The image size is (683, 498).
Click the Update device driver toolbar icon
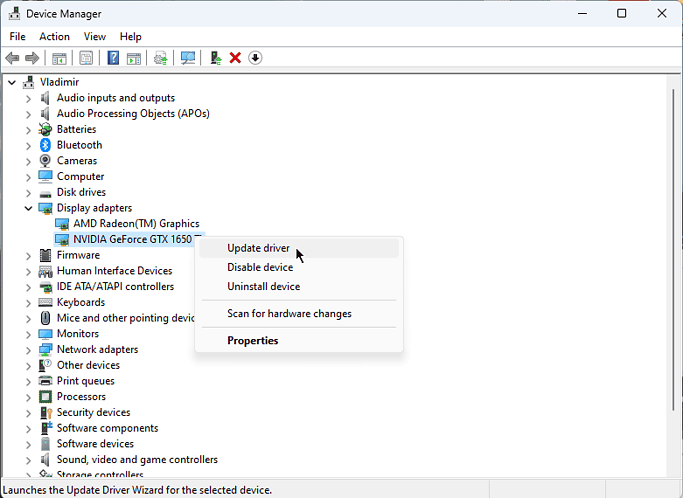215,58
